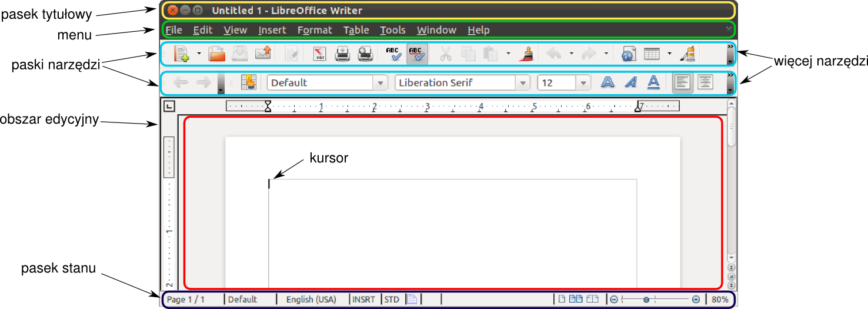
Task: Send document as e-mail envelope icon
Action: (x=263, y=54)
